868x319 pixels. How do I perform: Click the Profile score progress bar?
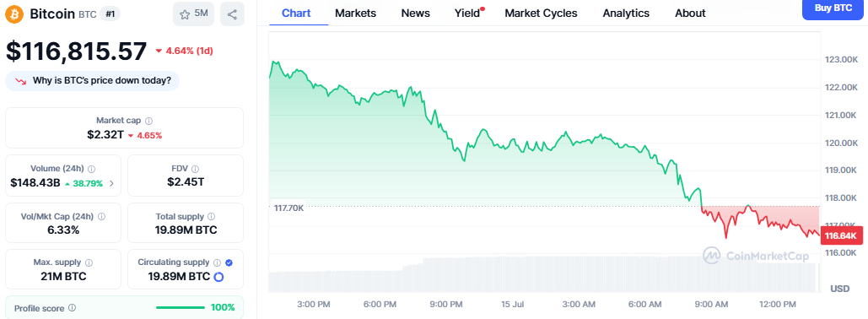tap(180, 308)
